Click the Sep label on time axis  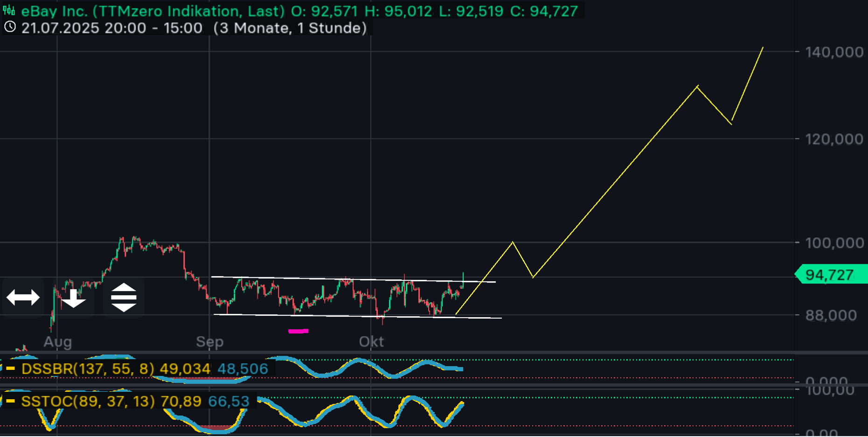(x=210, y=341)
